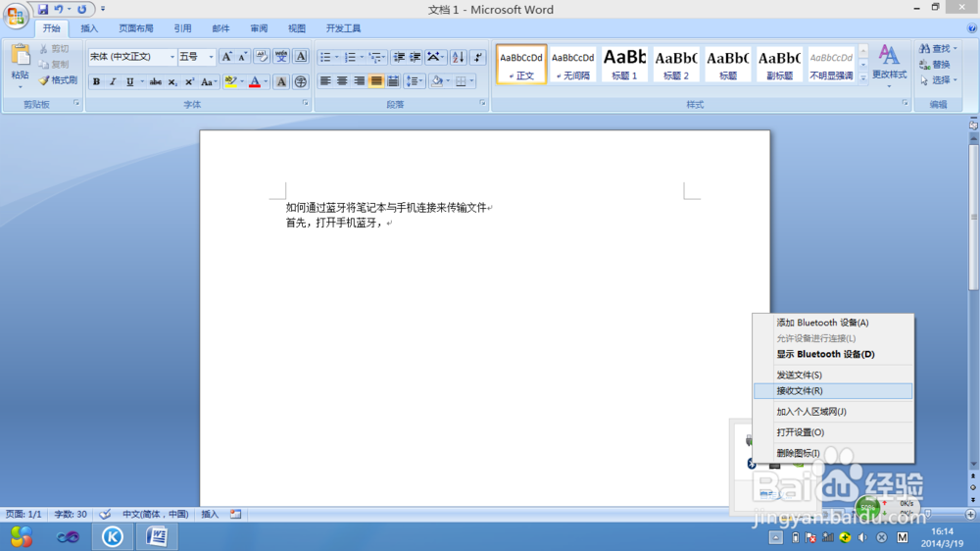Open bullets list dropdown arrow
Image resolution: width=980 pixels, height=551 pixels.
click(337, 57)
